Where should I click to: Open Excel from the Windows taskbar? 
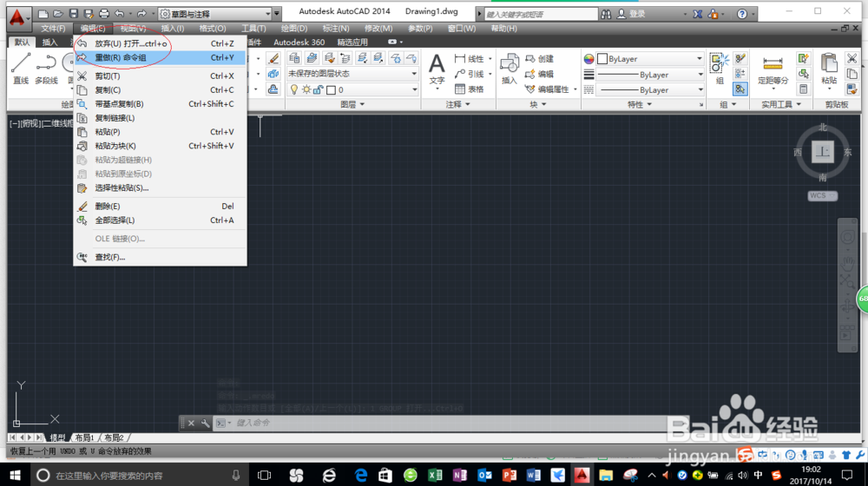(435, 475)
